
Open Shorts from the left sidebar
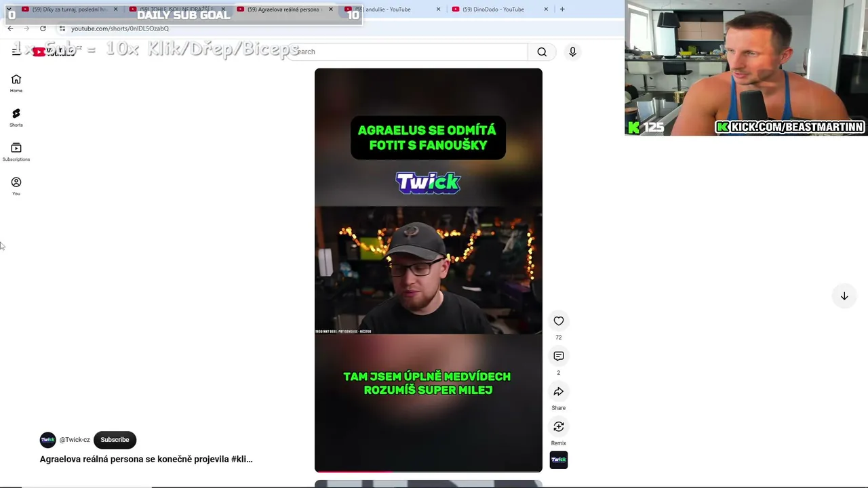point(16,118)
